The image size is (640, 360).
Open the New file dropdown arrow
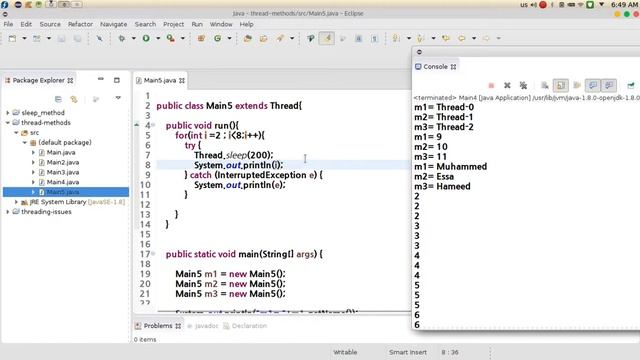click(x=24, y=38)
